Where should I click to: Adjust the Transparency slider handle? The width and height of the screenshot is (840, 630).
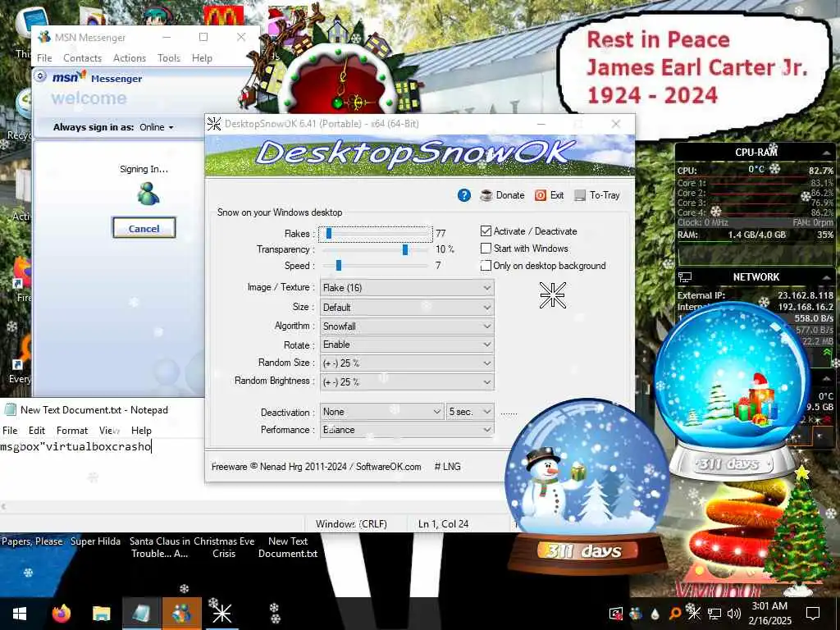(x=405, y=249)
